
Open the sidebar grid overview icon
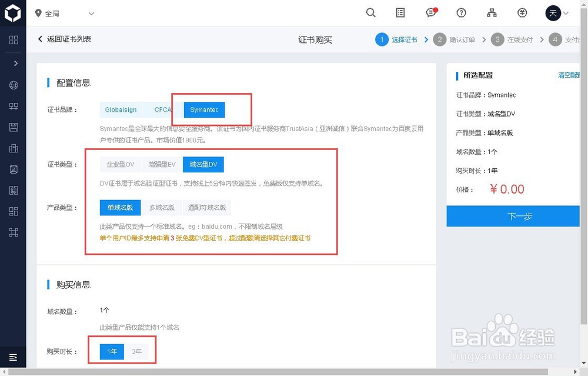(14, 40)
